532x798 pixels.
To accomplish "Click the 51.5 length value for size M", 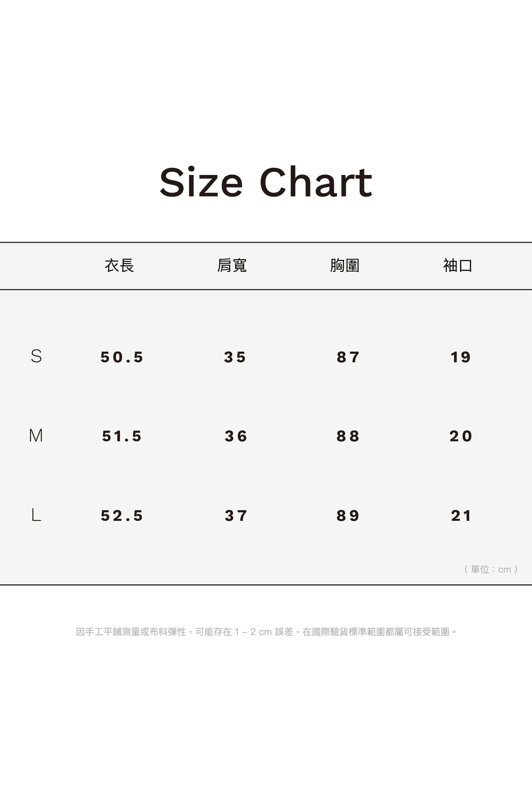I will click(122, 436).
